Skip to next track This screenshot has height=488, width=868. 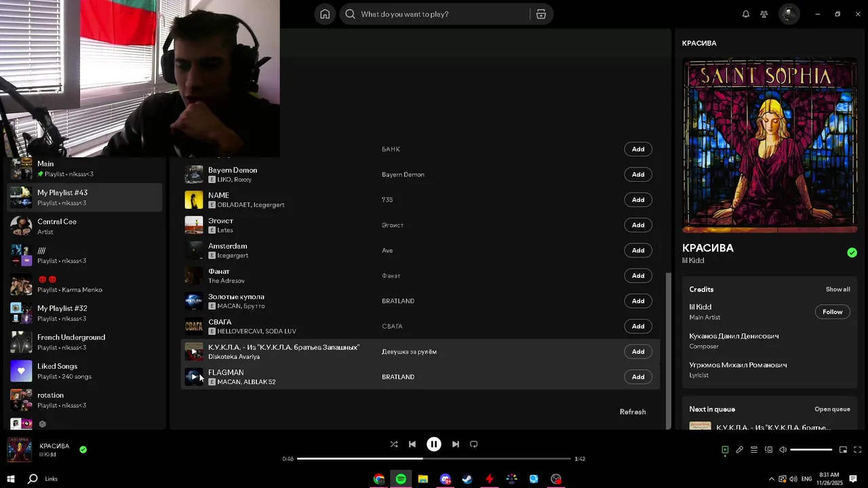(456, 445)
